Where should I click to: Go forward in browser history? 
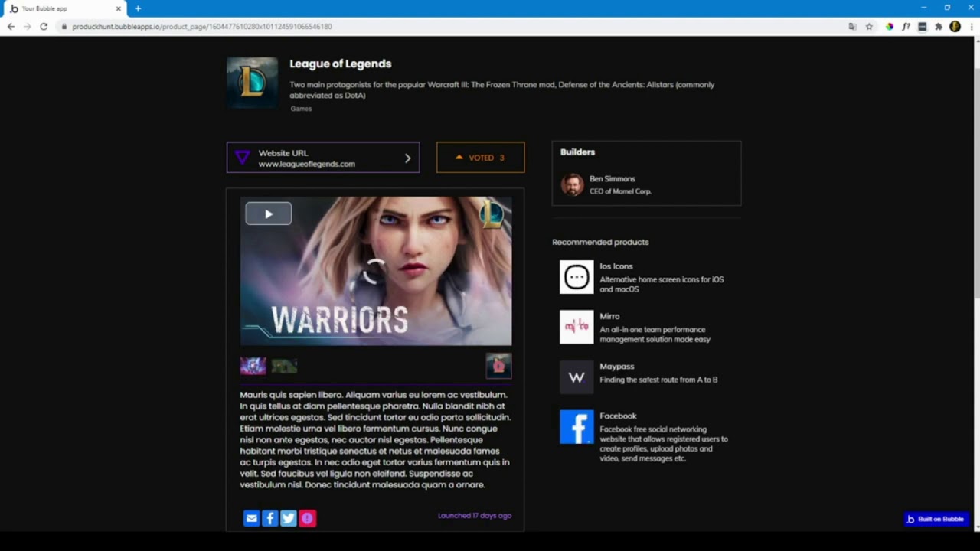tap(28, 27)
